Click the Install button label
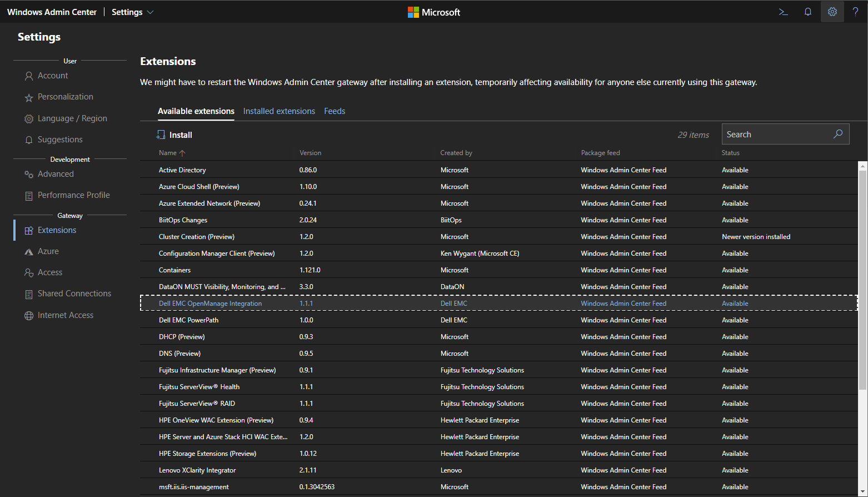 pos(181,135)
